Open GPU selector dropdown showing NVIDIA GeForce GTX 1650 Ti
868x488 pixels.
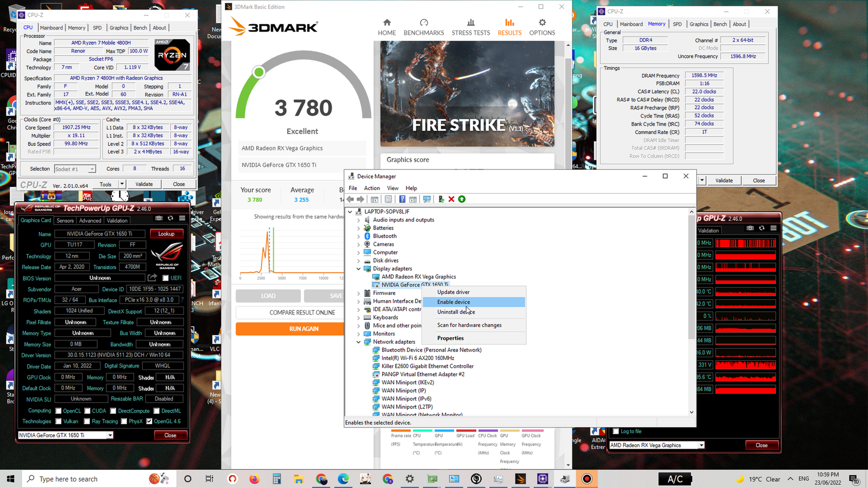66,435
